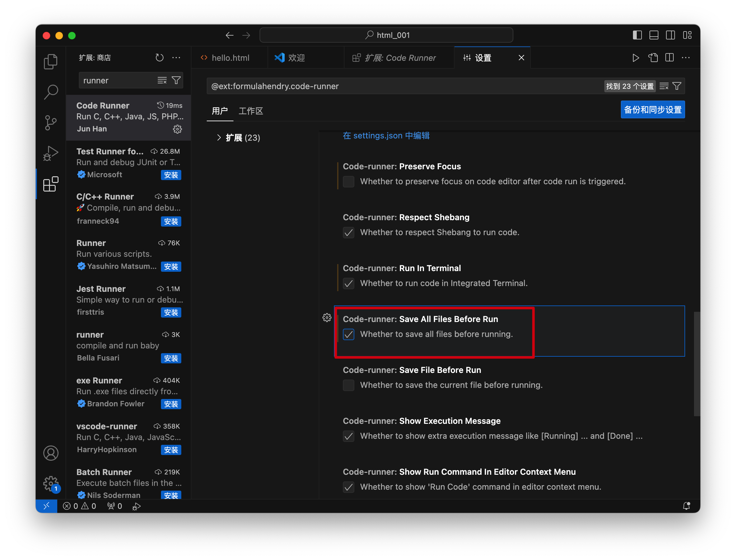Show notifications bell in status bar
This screenshot has height=560, width=736.
(686, 506)
